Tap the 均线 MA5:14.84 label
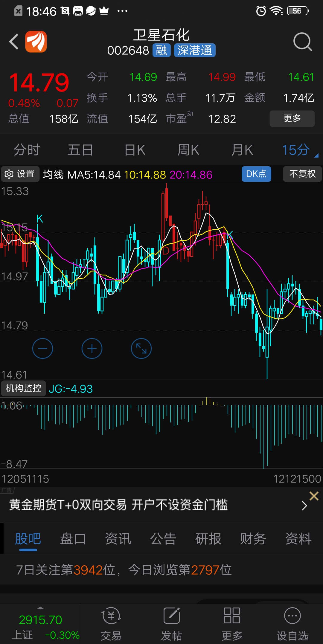 (82, 175)
